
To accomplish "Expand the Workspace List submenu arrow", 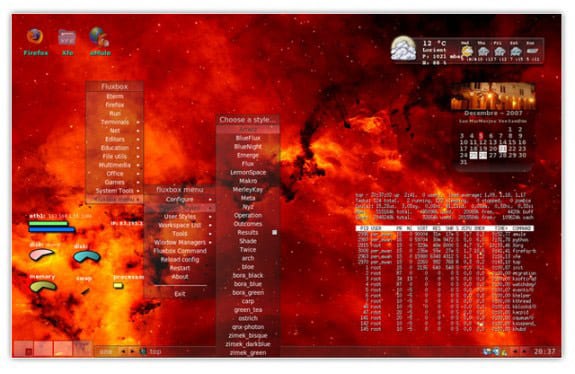I will coord(210,225).
